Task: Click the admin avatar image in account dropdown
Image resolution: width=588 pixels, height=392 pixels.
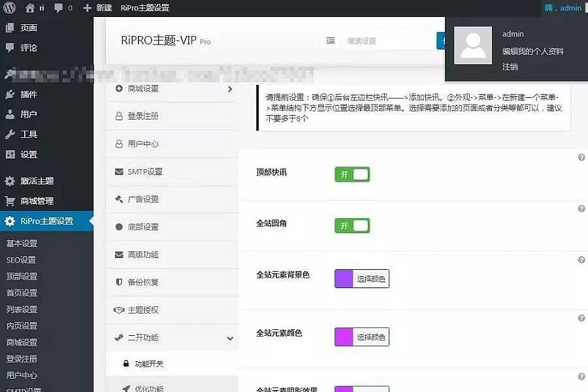Action: coord(473,45)
